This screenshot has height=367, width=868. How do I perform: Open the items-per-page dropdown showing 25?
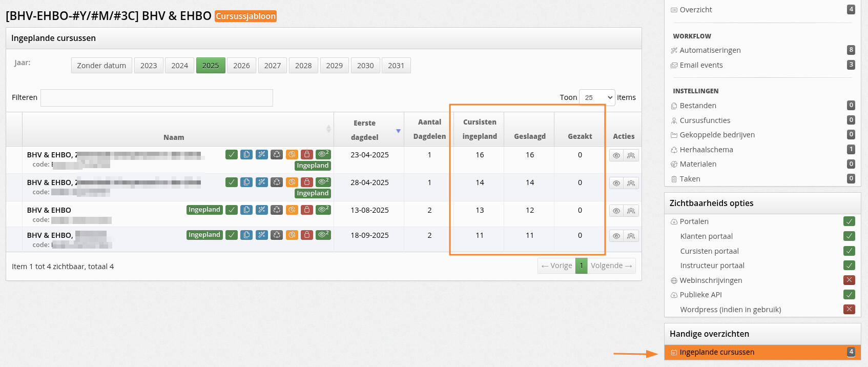click(597, 97)
